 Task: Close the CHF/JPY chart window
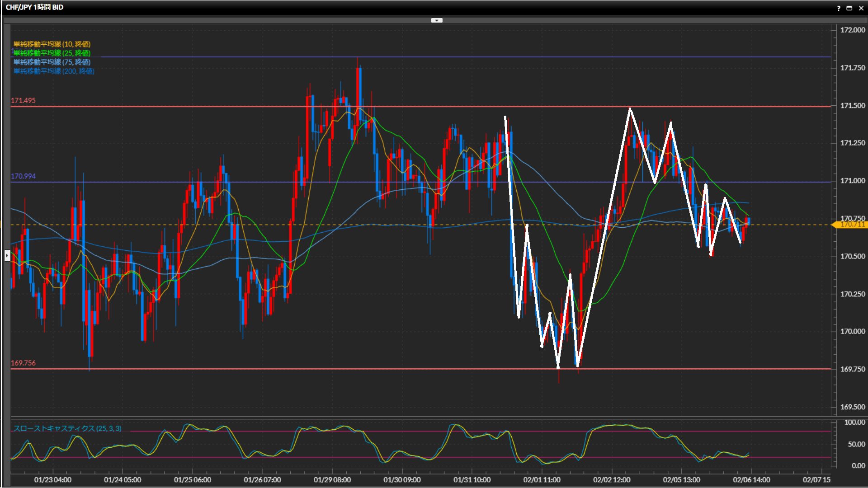[x=860, y=8]
